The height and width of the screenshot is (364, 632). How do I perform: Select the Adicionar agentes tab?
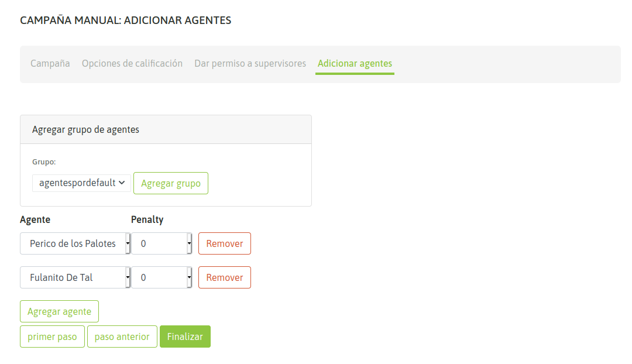tap(355, 63)
